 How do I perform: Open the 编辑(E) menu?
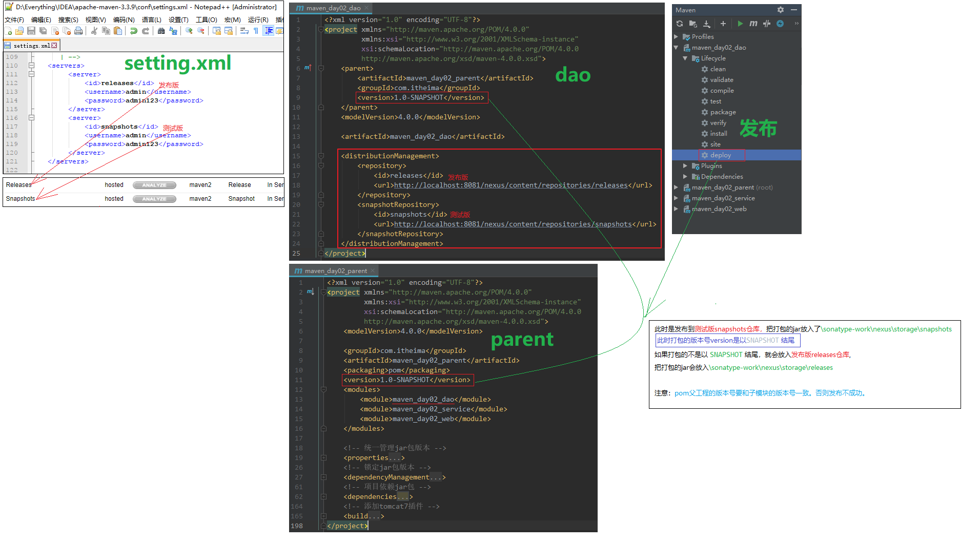click(41, 19)
